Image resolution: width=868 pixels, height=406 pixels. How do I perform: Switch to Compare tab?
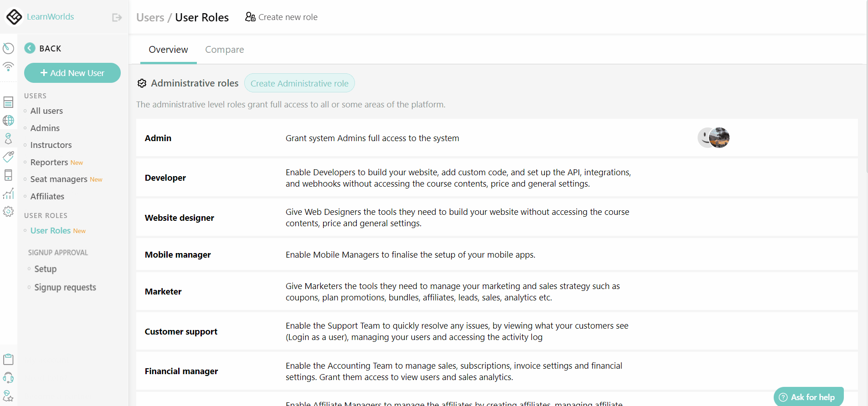(225, 50)
